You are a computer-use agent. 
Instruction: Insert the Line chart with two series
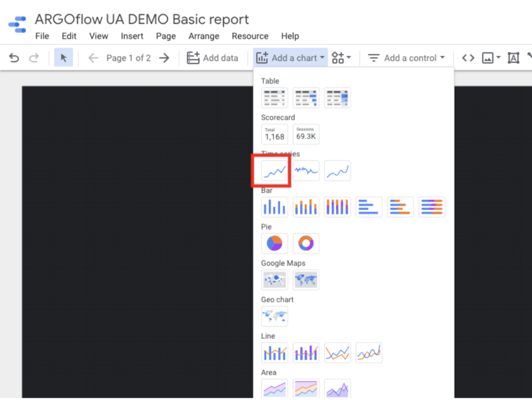click(338, 352)
